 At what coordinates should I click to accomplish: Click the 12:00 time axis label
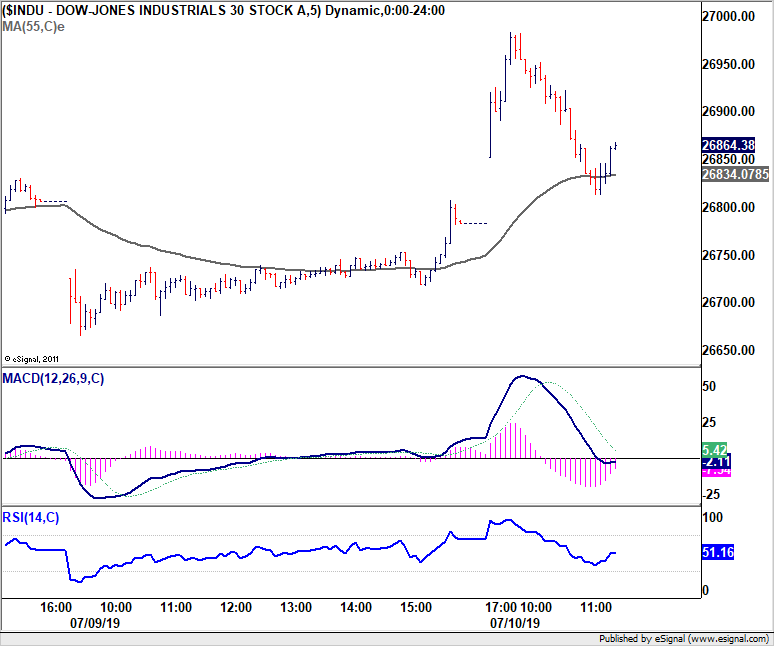pyautogui.click(x=235, y=607)
